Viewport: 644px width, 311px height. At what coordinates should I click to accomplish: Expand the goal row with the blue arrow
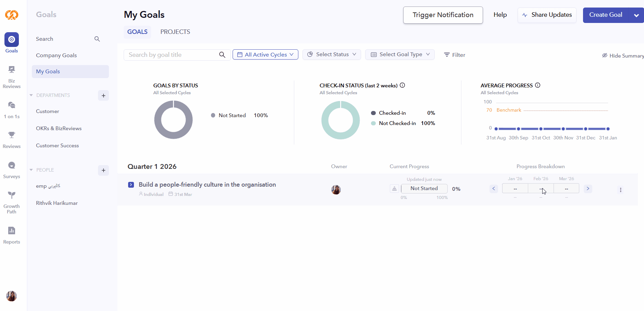click(x=131, y=185)
